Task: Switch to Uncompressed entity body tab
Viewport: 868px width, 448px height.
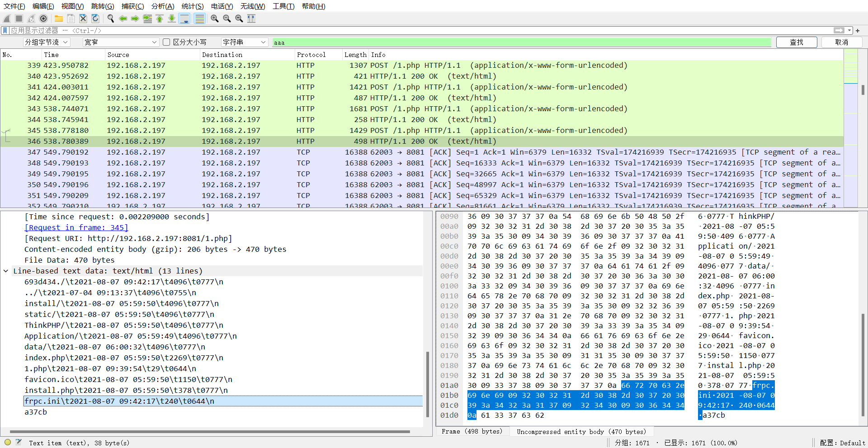Action: [x=581, y=432]
